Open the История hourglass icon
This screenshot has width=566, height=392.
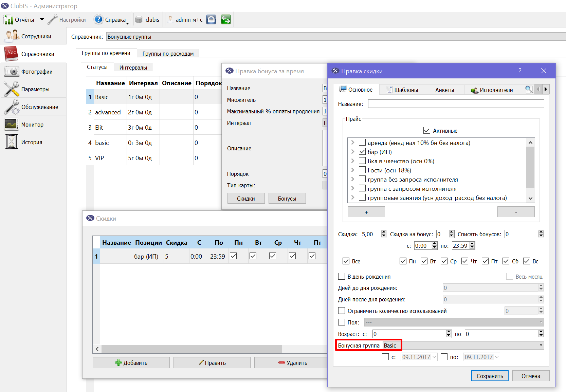[x=12, y=142]
